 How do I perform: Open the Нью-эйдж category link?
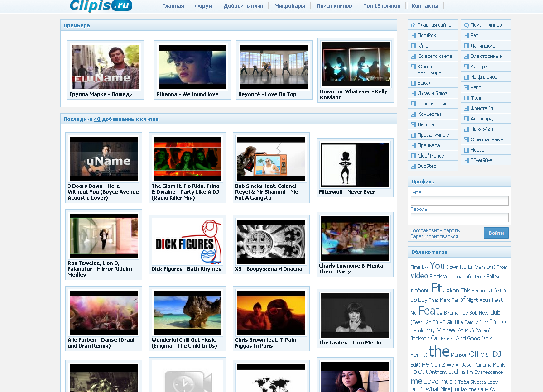pos(482,129)
